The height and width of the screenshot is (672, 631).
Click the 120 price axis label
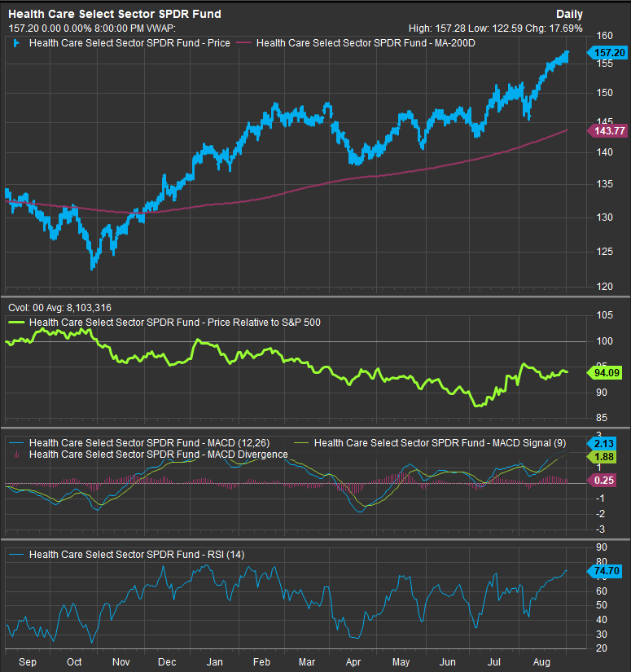coord(604,286)
